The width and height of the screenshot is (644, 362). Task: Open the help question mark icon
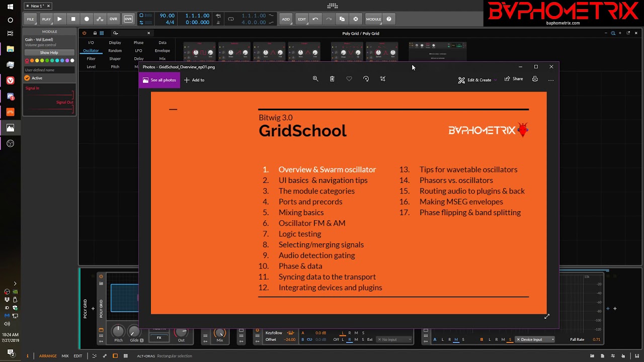(389, 19)
